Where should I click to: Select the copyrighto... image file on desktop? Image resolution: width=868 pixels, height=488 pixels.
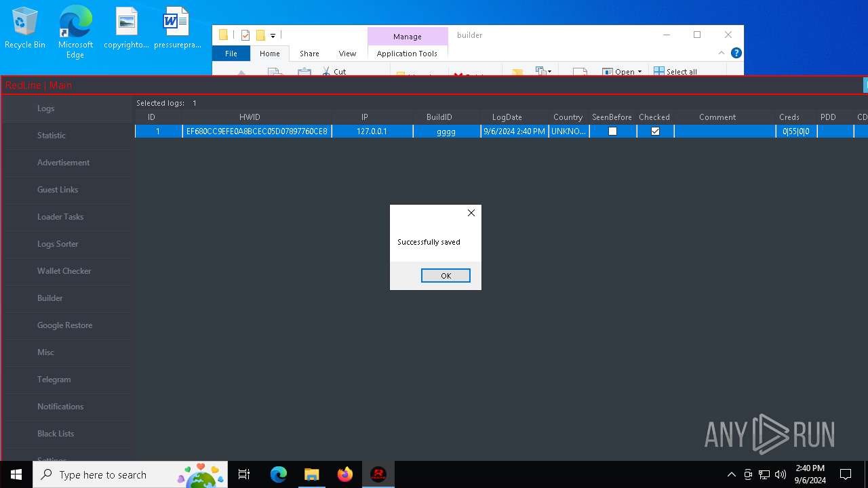coord(126,29)
